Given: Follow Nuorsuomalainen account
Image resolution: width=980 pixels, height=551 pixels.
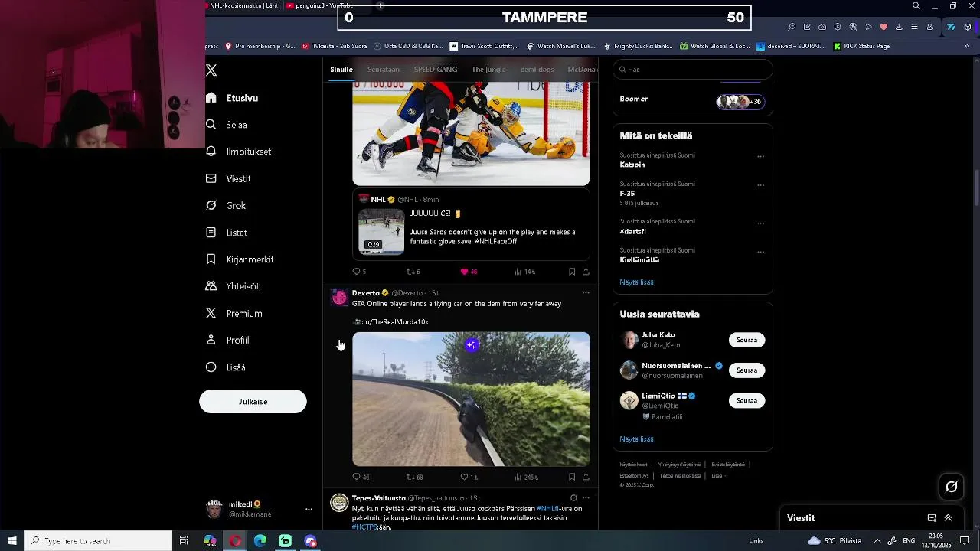Looking at the screenshot, I should [746, 370].
